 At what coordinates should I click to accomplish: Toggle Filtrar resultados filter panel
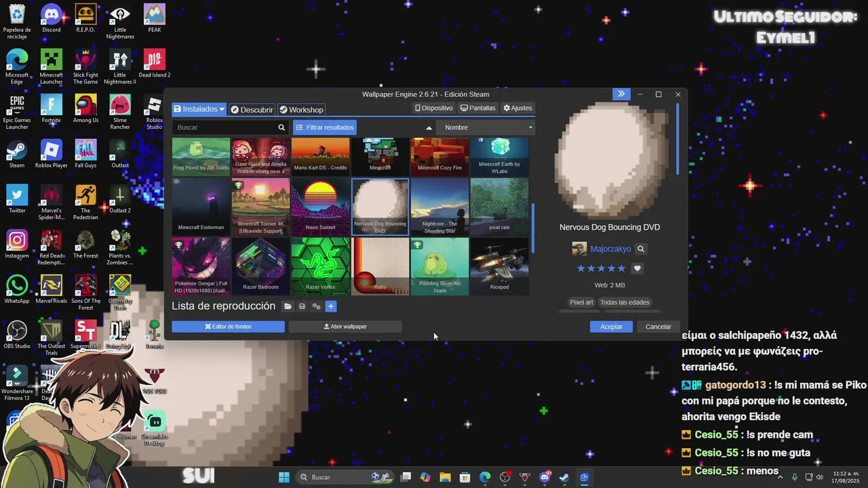[x=324, y=127]
